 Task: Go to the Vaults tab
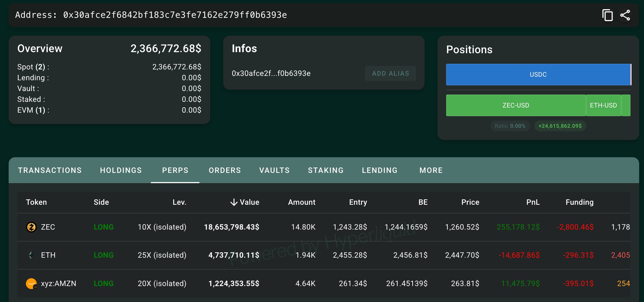click(x=274, y=170)
